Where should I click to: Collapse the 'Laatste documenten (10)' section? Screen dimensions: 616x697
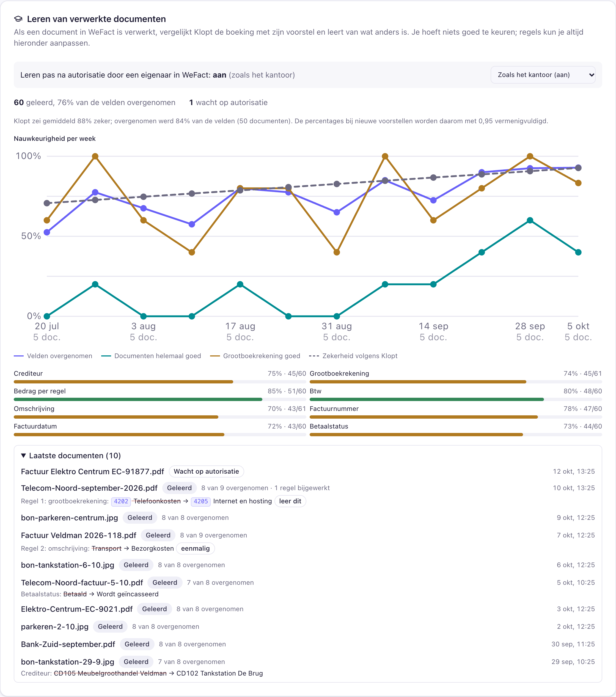71,455
